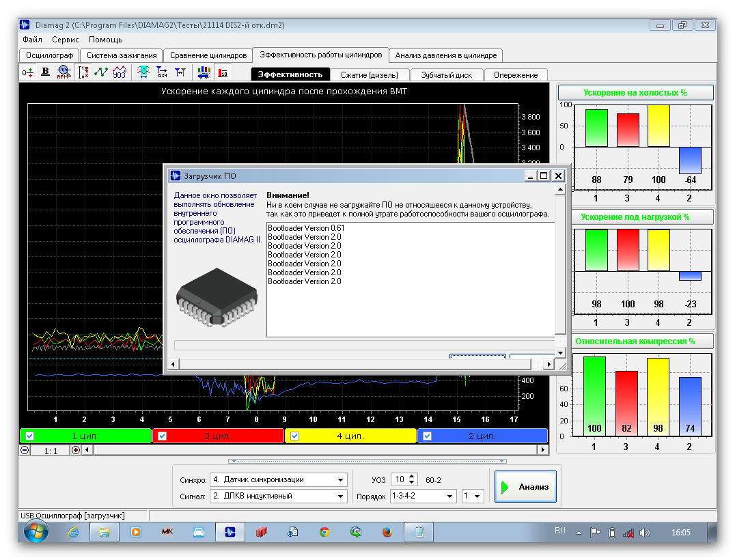Open the MK application on taskbar
Viewport: 735px width, 560px height.
point(167,532)
